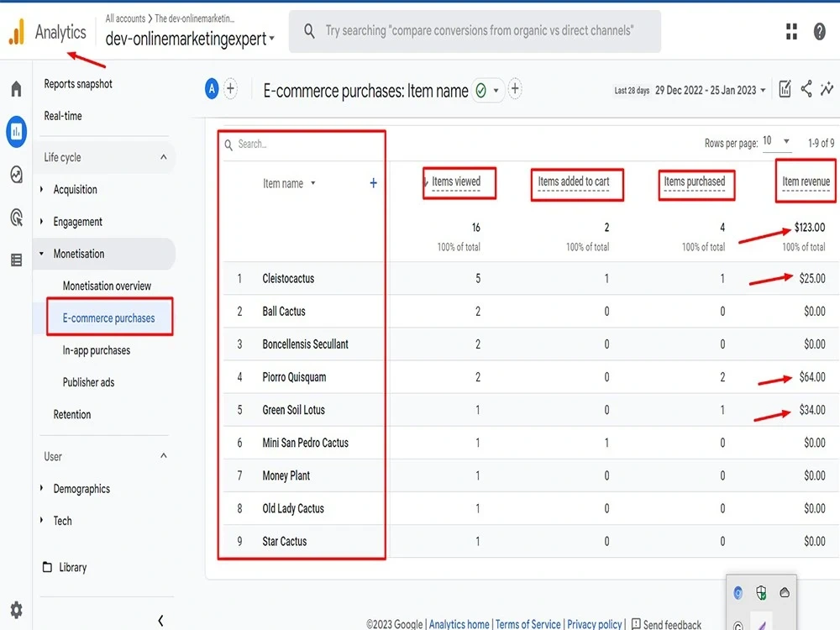Open the Google apps grid icon
The width and height of the screenshot is (840, 630).
(791, 32)
